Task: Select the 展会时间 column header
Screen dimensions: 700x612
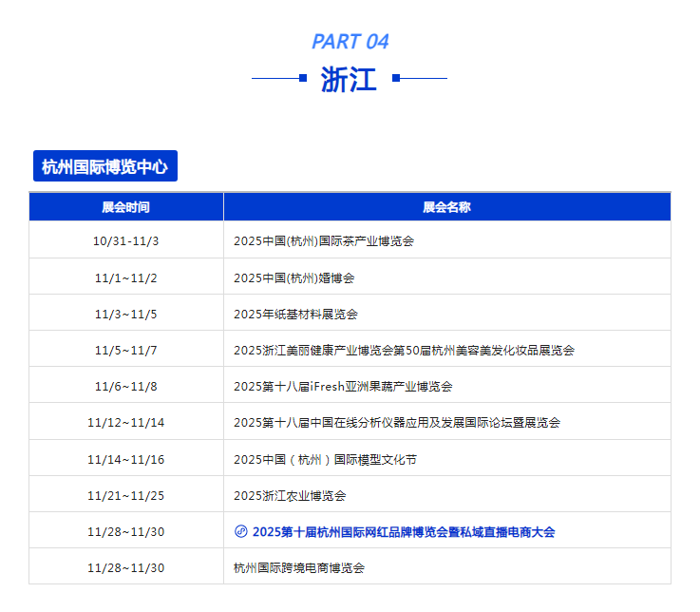Action: (x=126, y=207)
